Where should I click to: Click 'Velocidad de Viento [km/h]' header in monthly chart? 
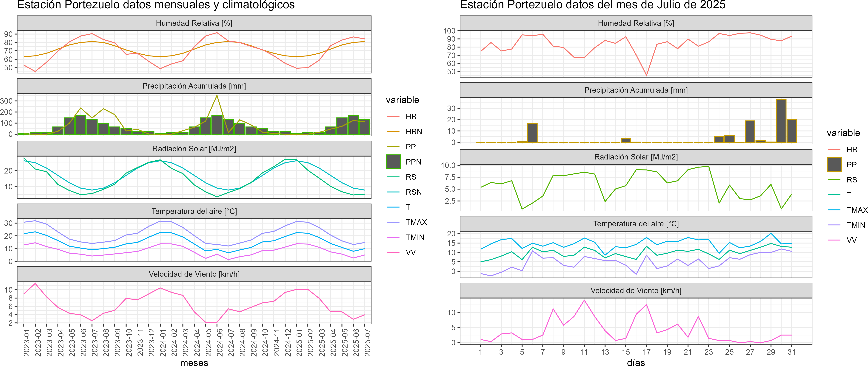194,274
